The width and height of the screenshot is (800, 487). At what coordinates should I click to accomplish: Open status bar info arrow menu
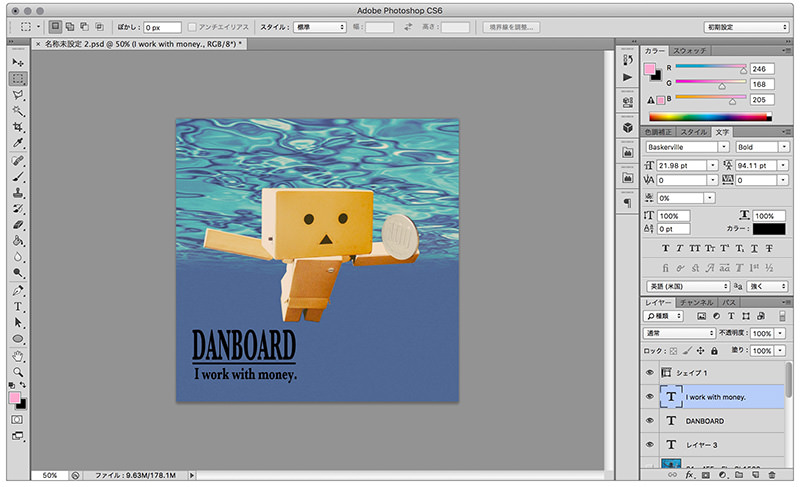192,475
